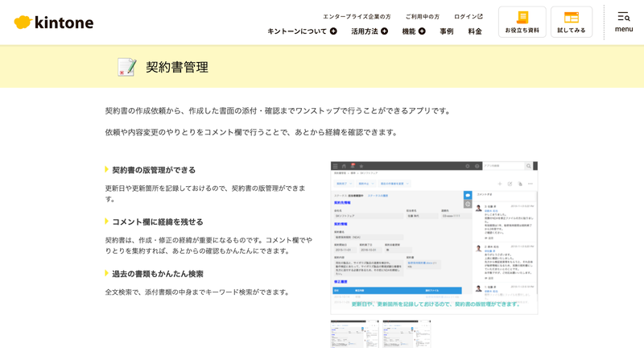The width and height of the screenshot is (644, 348).
Task: Open the 契約完了 status dropdown in preview
Action: pos(344,184)
